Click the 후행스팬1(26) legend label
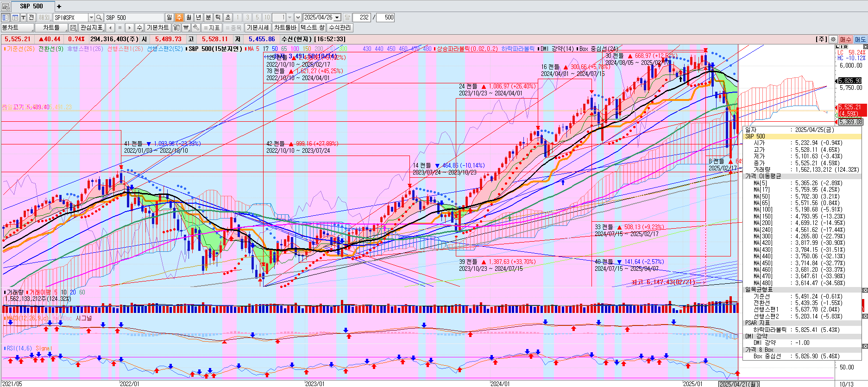The height and width of the screenshot is (387, 868). (x=85, y=49)
